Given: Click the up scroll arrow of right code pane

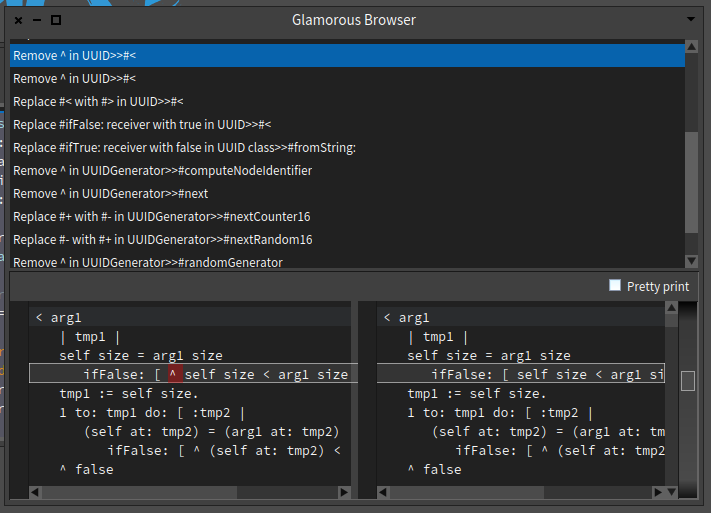Looking at the screenshot, I should click(672, 308).
